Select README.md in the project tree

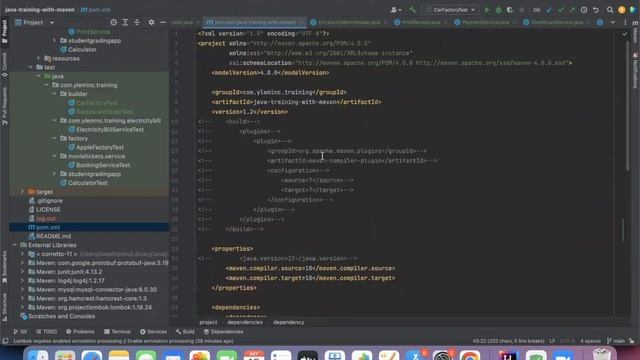coord(53,236)
